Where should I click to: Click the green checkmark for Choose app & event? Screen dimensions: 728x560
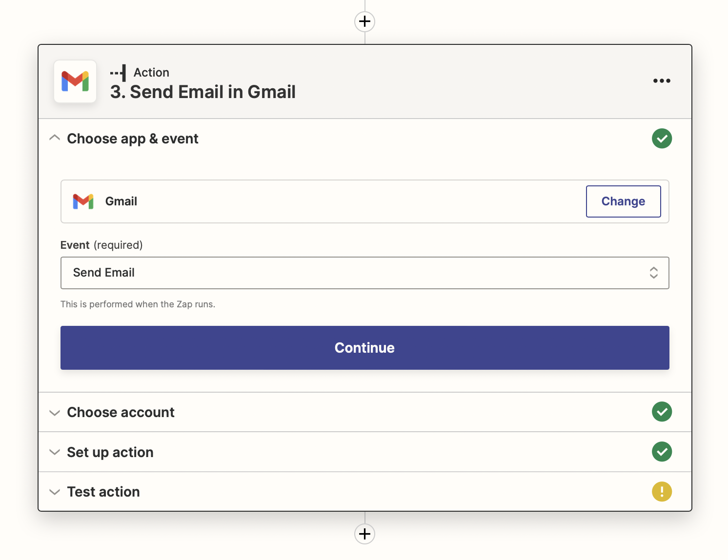point(662,139)
